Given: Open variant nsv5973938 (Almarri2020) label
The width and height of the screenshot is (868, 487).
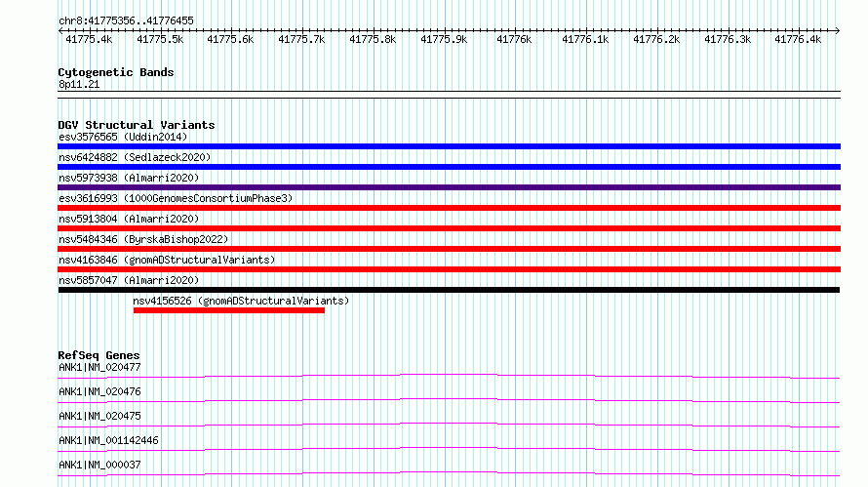Looking at the screenshot, I should click(x=129, y=178).
